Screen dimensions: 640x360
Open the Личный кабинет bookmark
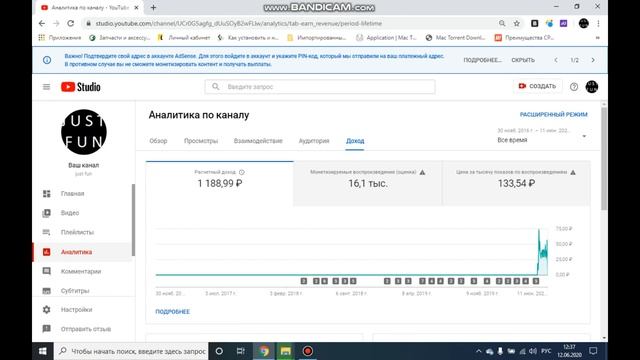184,38
